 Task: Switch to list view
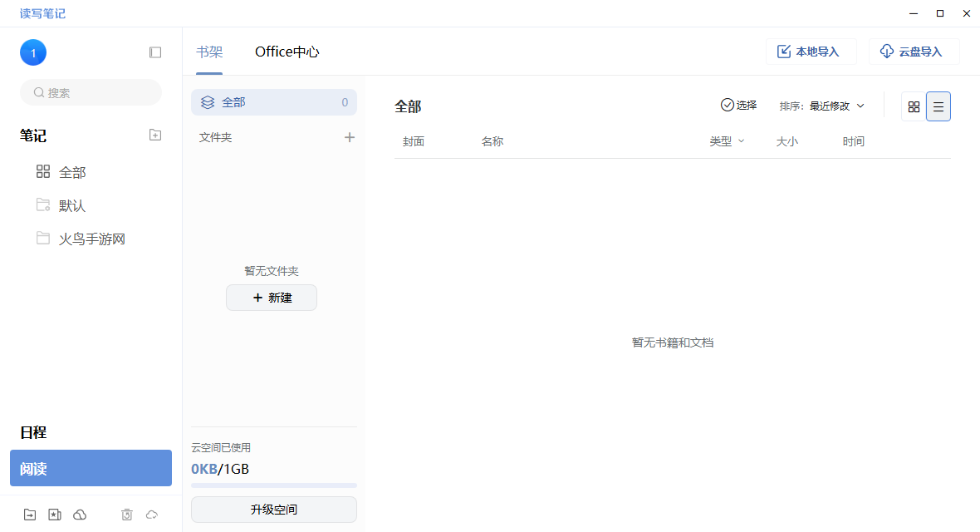coord(938,106)
